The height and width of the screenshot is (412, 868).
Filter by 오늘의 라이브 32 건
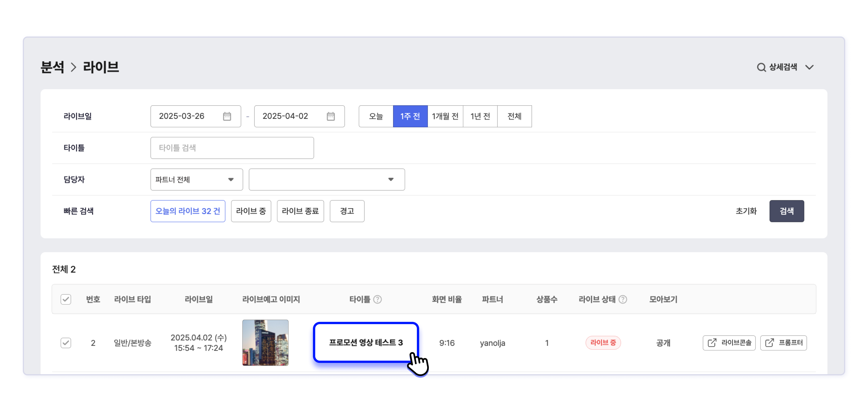pos(188,211)
